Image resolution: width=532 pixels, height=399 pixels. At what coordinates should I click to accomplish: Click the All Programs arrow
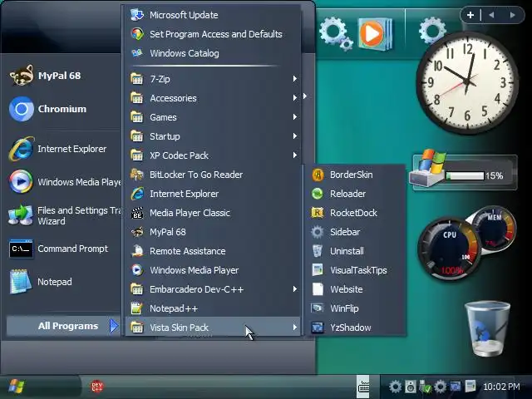pos(114,326)
